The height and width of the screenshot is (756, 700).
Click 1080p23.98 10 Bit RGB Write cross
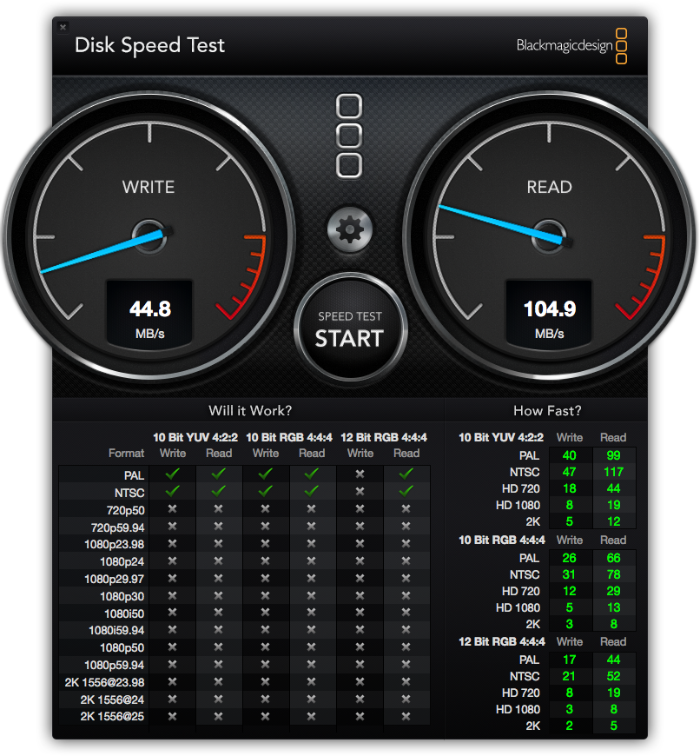tap(266, 544)
